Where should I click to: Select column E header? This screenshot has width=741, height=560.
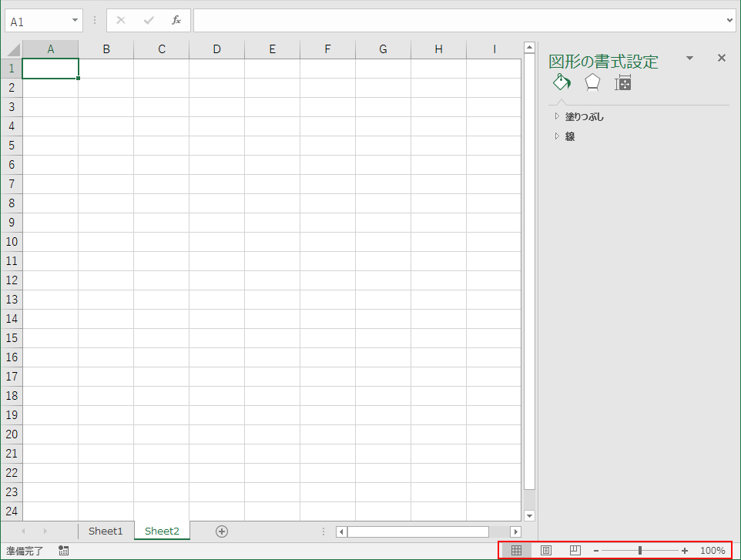[x=272, y=49]
